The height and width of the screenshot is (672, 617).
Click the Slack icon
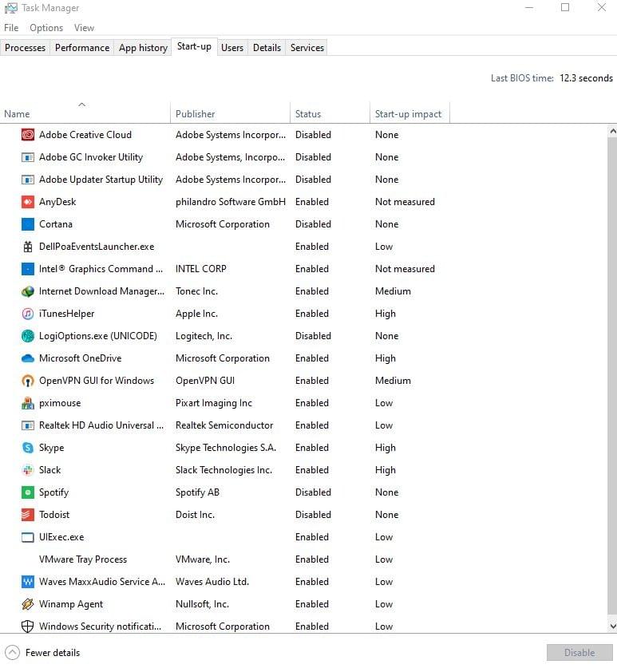(28, 470)
